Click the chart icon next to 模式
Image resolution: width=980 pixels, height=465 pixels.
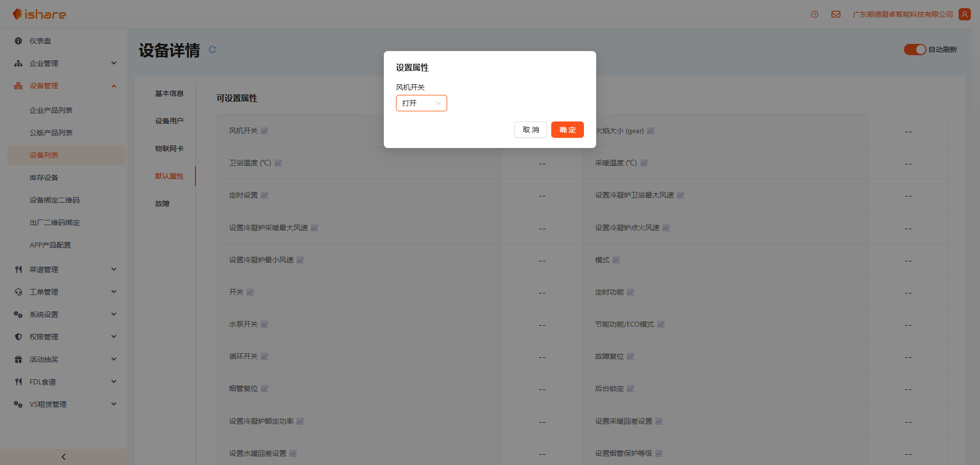tap(616, 260)
